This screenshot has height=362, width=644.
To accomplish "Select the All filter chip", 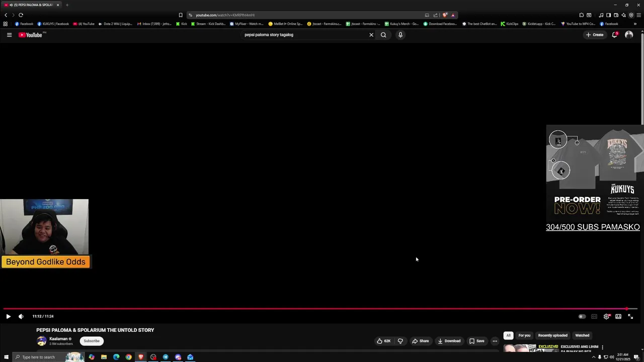I will (x=508, y=335).
